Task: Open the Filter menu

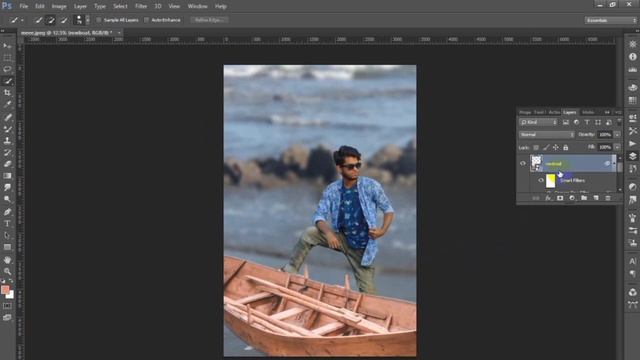Action: (x=141, y=6)
